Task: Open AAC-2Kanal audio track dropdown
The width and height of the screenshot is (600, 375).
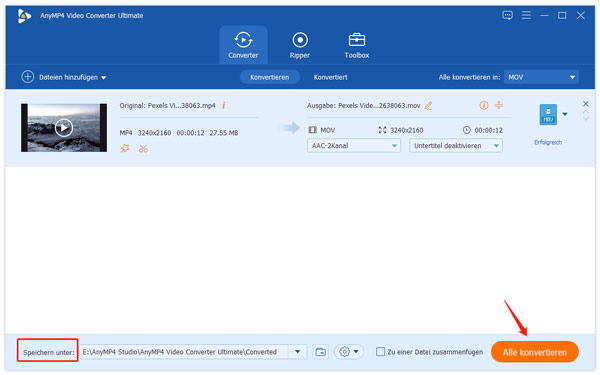Action: pyautogui.click(x=354, y=146)
